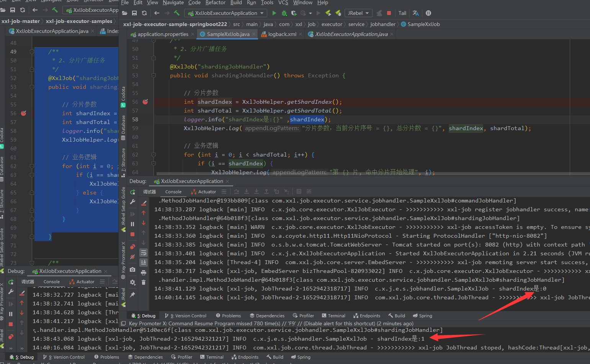Toggle mute breakpoints in the front Debug panel
This screenshot has height=364, width=590.
click(133, 257)
